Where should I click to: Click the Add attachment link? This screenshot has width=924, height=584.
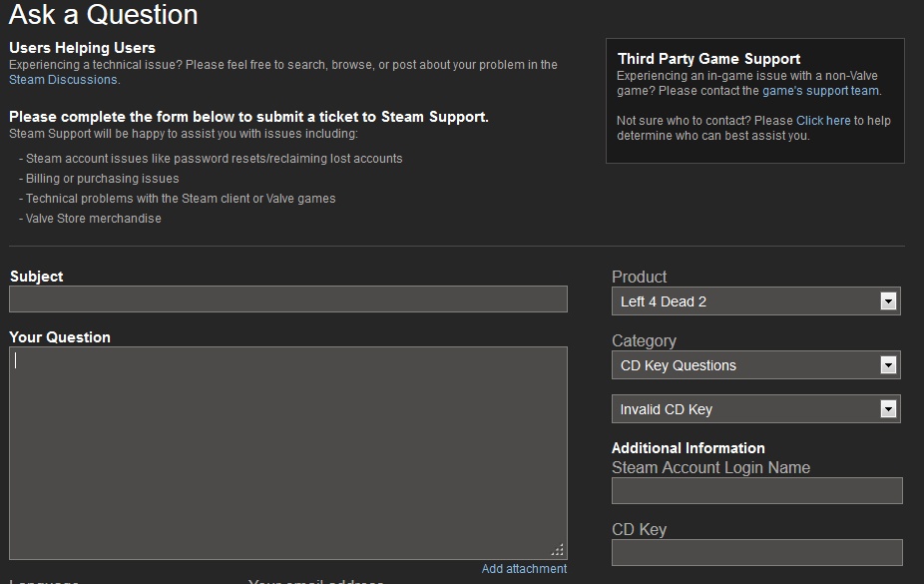[524, 569]
